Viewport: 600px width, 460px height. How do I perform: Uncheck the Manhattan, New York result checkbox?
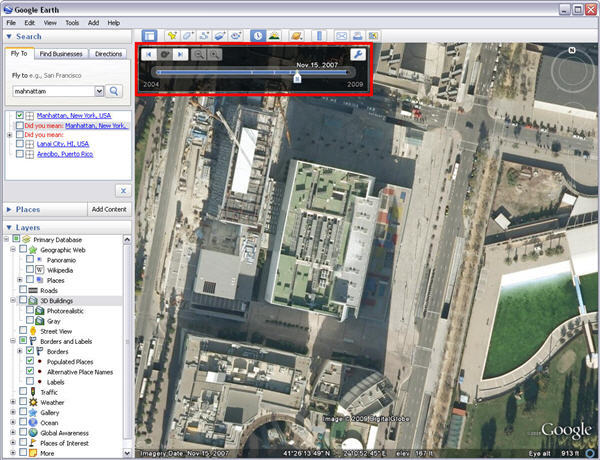pos(20,116)
